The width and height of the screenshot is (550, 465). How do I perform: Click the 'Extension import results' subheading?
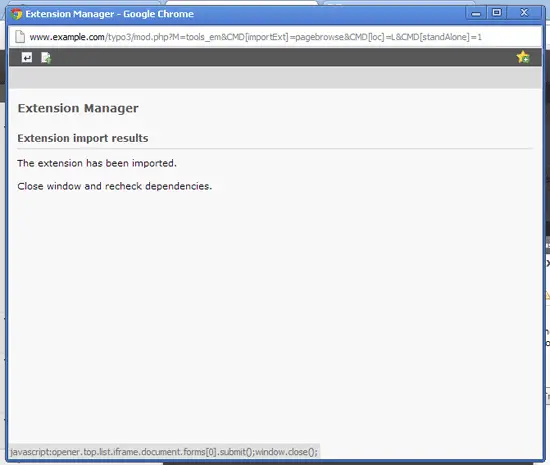click(x=83, y=138)
